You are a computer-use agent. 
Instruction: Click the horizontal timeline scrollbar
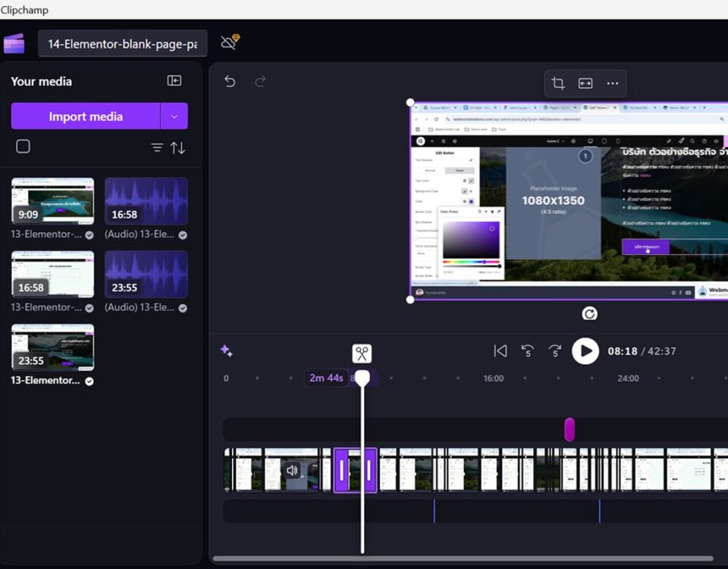(x=463, y=558)
